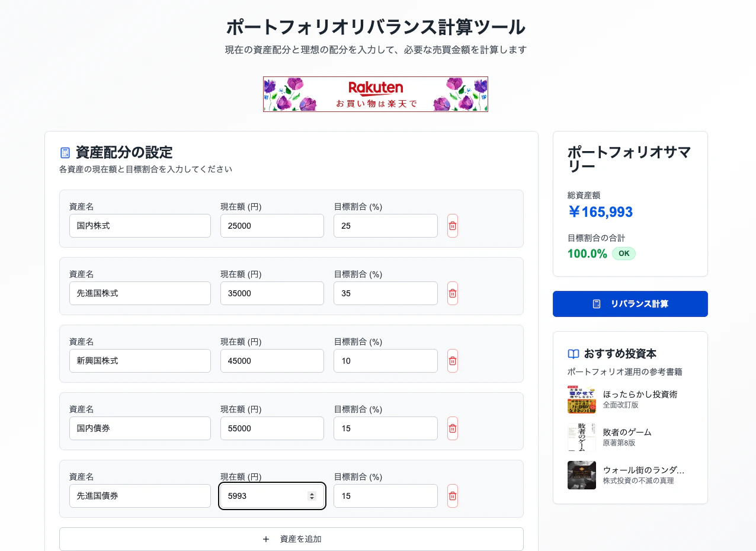This screenshot has width=756, height=551.
Task: Remove the 先進国株式 row via trash icon
Action: tap(452, 293)
